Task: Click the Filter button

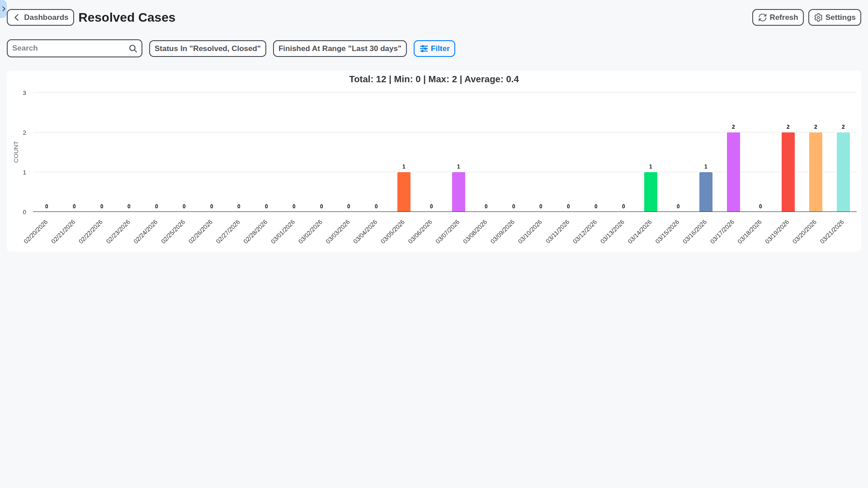Action: click(434, 48)
